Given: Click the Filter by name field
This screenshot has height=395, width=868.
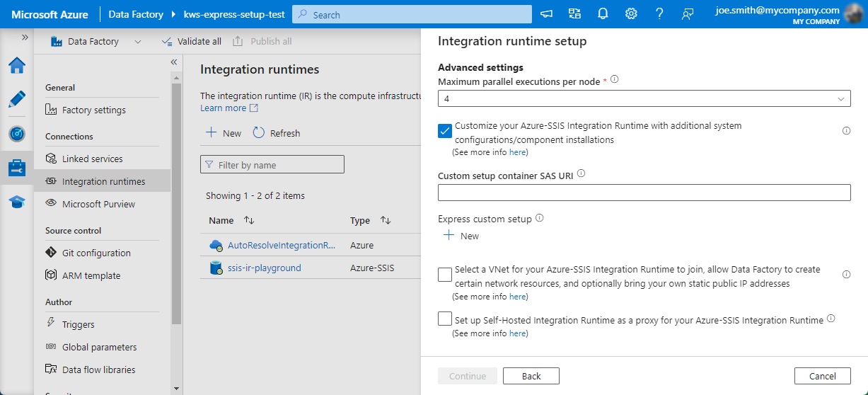Looking at the screenshot, I should (272, 165).
